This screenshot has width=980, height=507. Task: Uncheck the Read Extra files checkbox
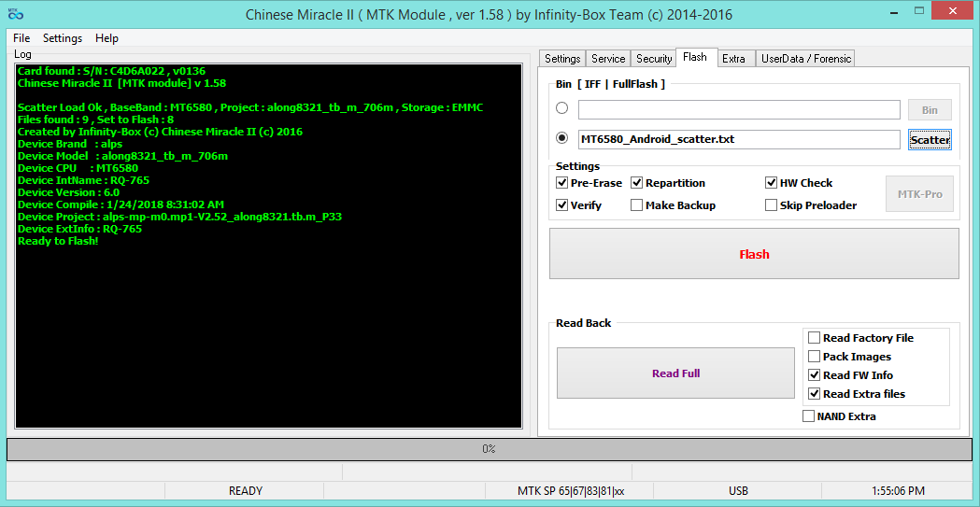coord(814,394)
